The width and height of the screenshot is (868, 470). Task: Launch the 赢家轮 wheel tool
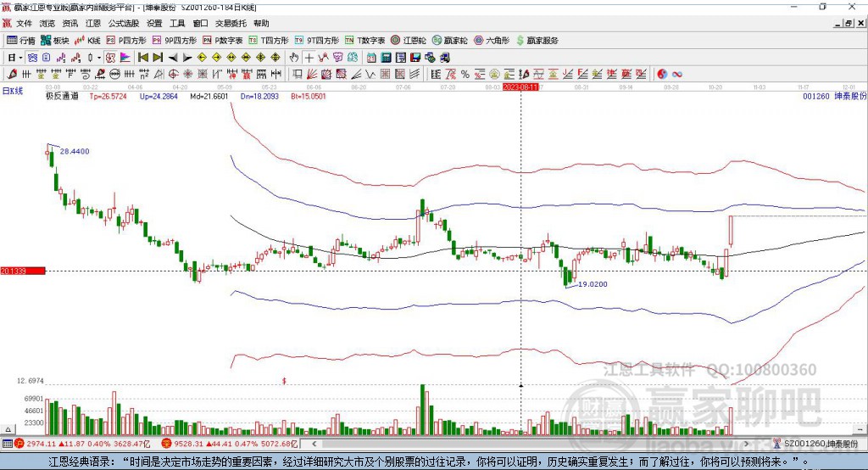coord(450,41)
